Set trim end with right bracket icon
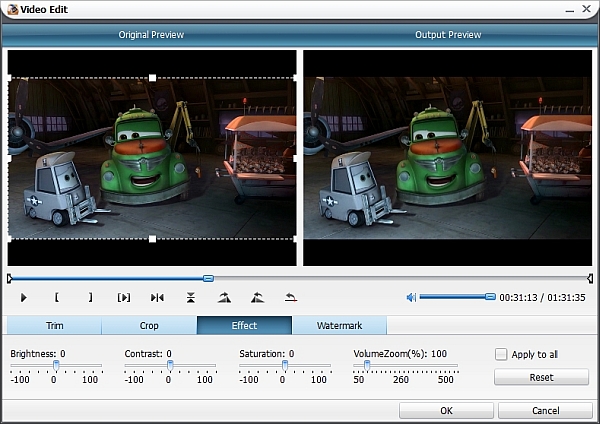Image resolution: width=600 pixels, height=424 pixels. click(90, 297)
